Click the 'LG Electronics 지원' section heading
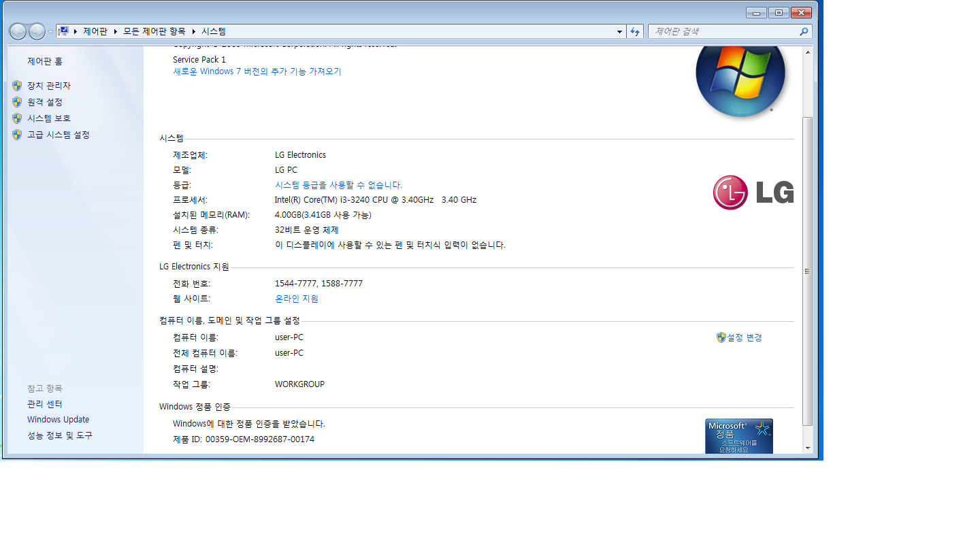This screenshot has height=551, width=980. (x=195, y=267)
